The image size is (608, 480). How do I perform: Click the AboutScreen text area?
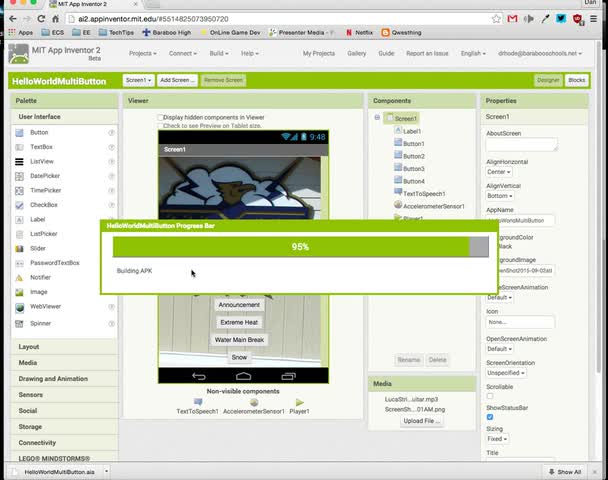(522, 144)
